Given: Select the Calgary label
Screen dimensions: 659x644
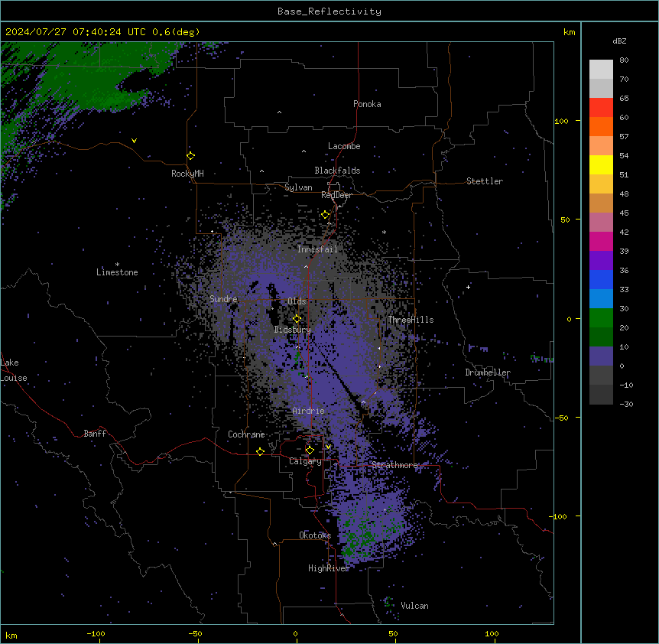Looking at the screenshot, I should (305, 461).
